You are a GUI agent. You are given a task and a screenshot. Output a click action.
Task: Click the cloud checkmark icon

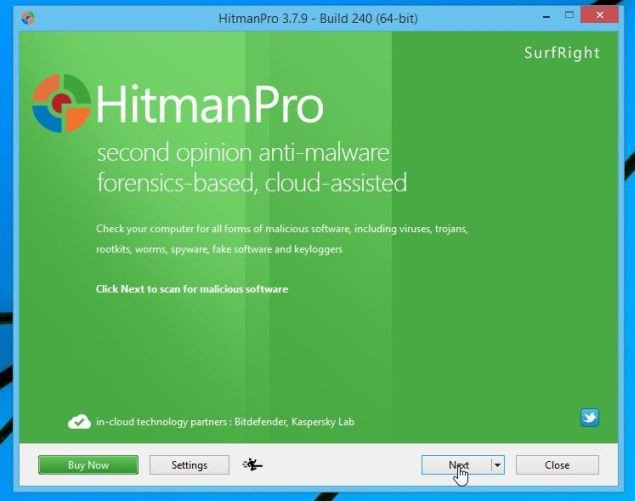[x=79, y=422]
